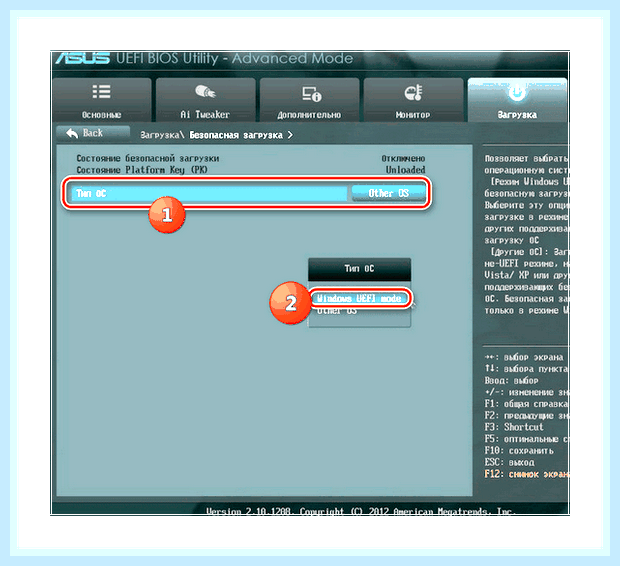
Task: Click the UEFI BIOS Utility title text
Action: click(x=234, y=59)
